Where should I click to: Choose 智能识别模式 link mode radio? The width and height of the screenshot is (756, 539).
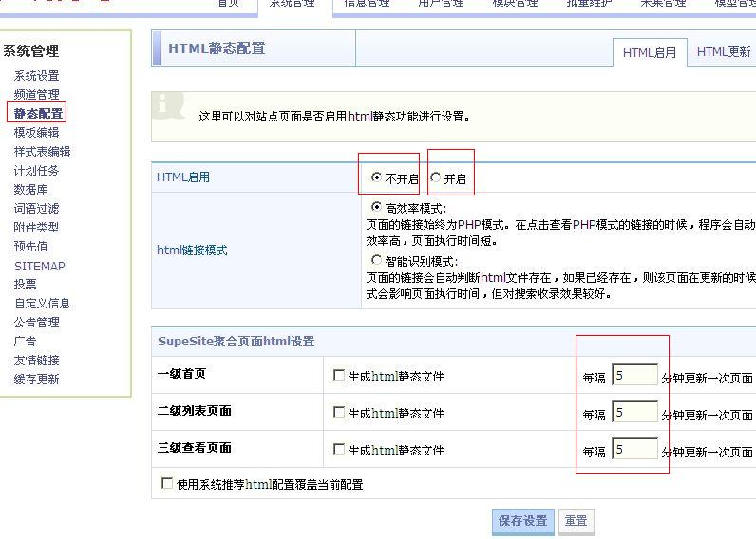[376, 260]
